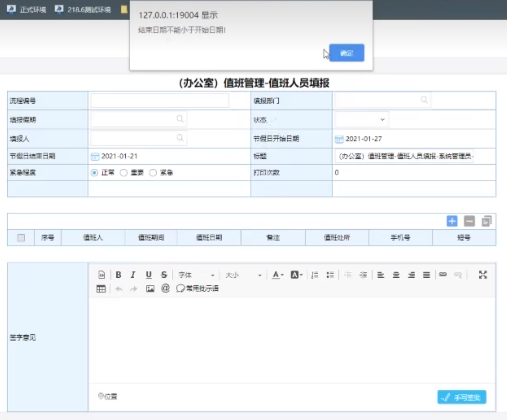Redo the last editor action
This screenshot has height=420, width=507.
coord(133,289)
